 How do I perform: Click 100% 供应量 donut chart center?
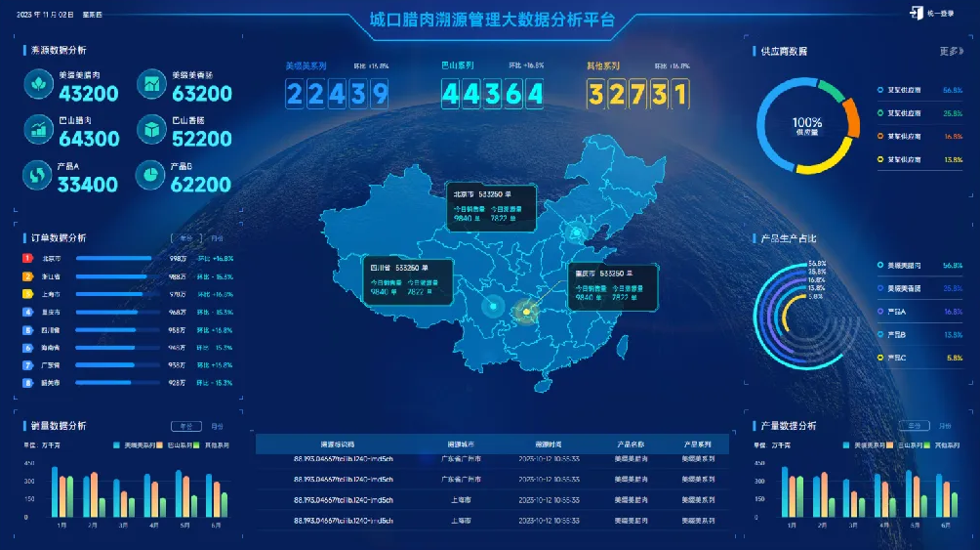pos(807,126)
